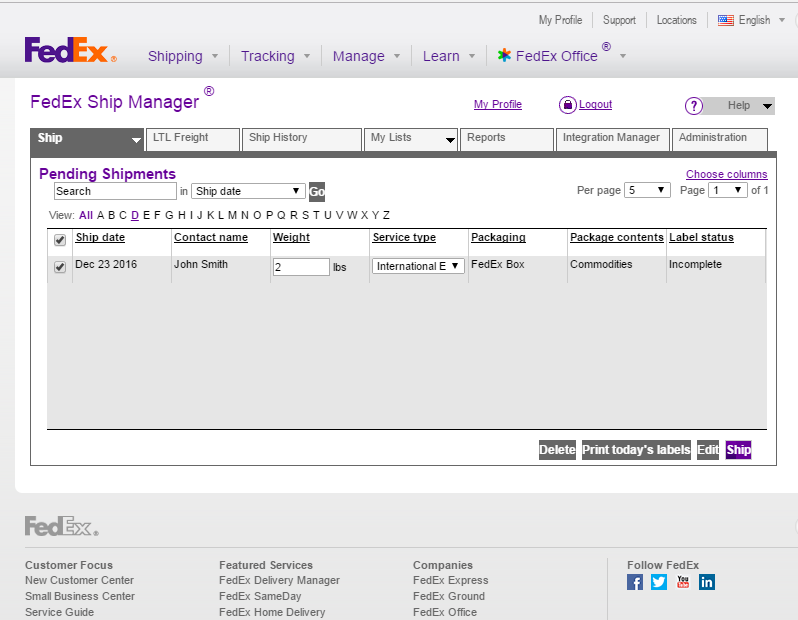This screenshot has width=798, height=620.
Task: Click the top bar My Profile link
Action: point(560,20)
